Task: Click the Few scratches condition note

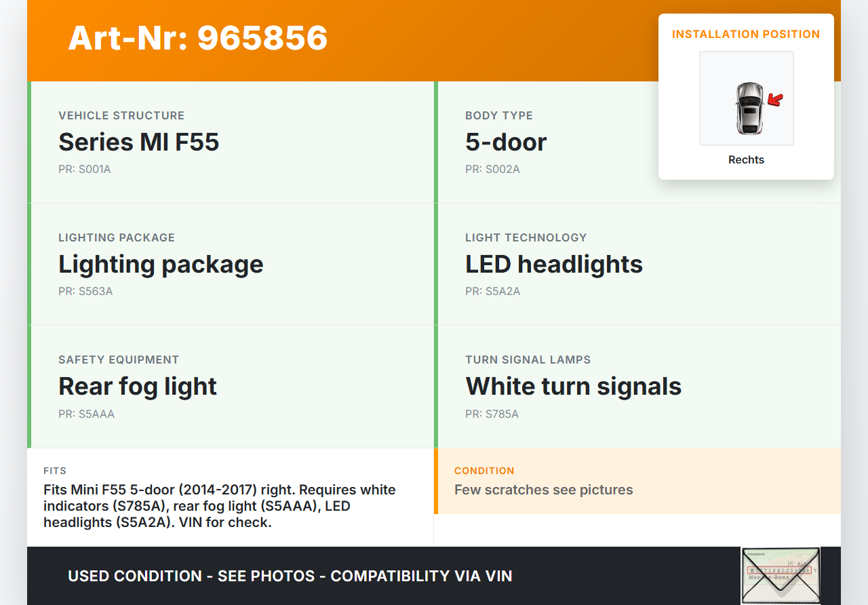Action: pos(543,490)
